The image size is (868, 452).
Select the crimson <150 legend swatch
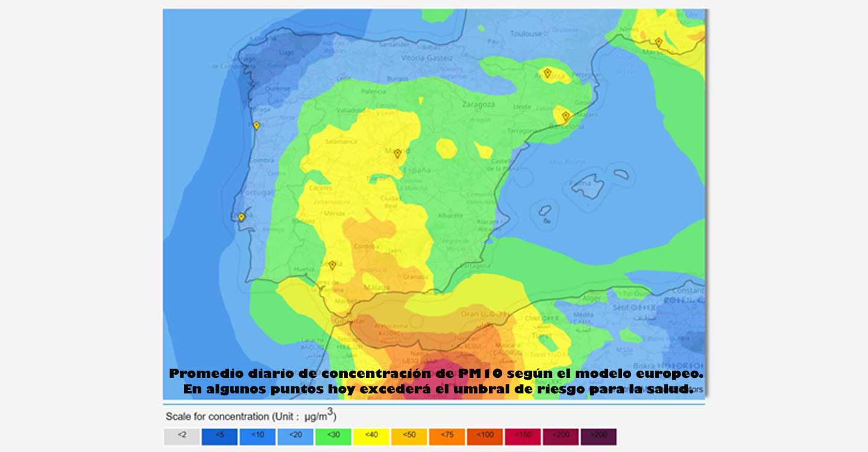[523, 437]
